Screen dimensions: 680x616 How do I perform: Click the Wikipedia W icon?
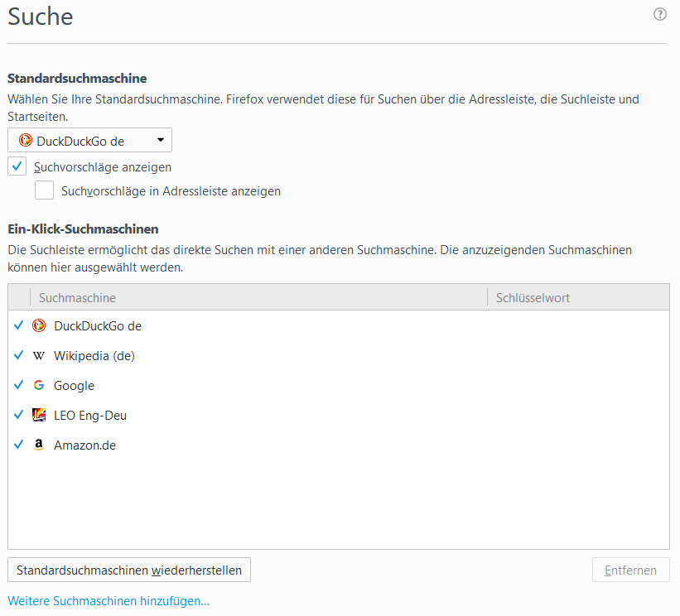click(x=39, y=356)
